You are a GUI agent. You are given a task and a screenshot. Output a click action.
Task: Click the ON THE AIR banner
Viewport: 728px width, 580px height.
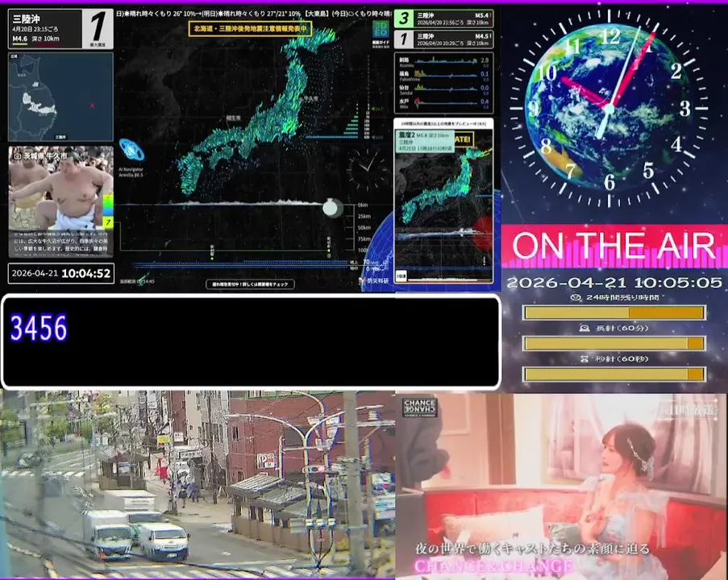614,246
